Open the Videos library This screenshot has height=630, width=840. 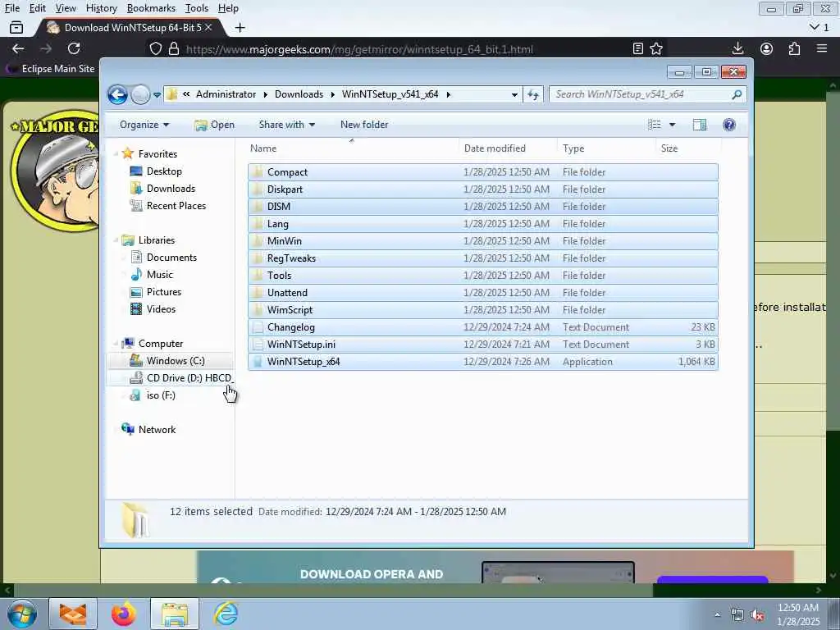[x=161, y=309]
